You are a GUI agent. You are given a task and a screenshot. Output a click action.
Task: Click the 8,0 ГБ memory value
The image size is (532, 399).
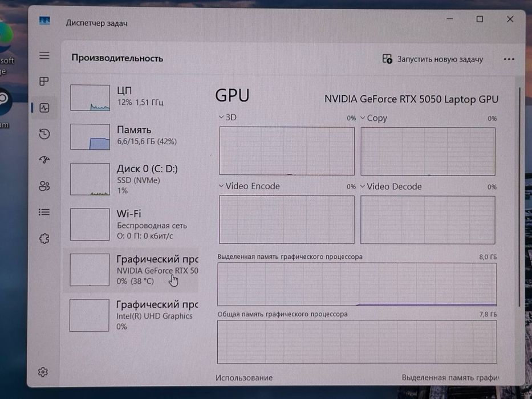pyautogui.click(x=488, y=257)
